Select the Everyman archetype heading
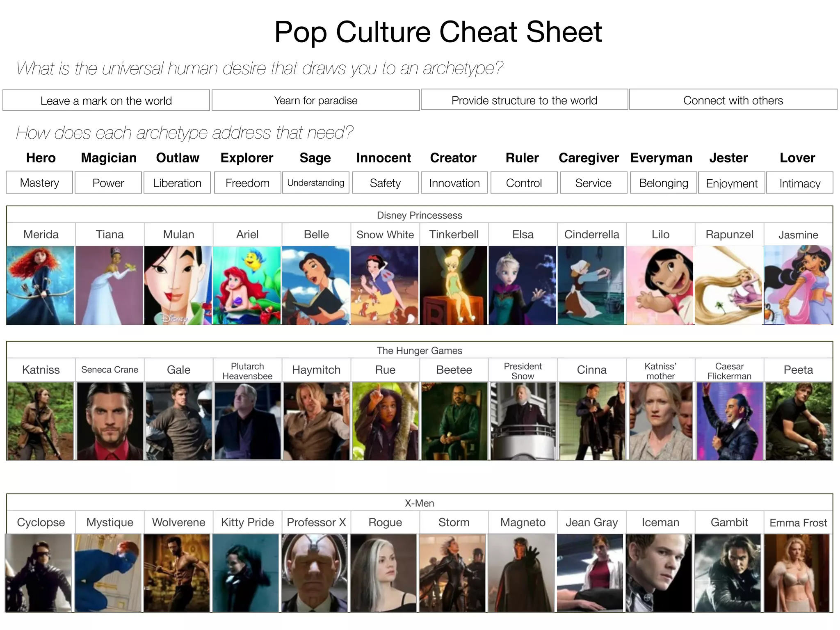Screen dimensions: 840x630 pyautogui.click(x=661, y=158)
